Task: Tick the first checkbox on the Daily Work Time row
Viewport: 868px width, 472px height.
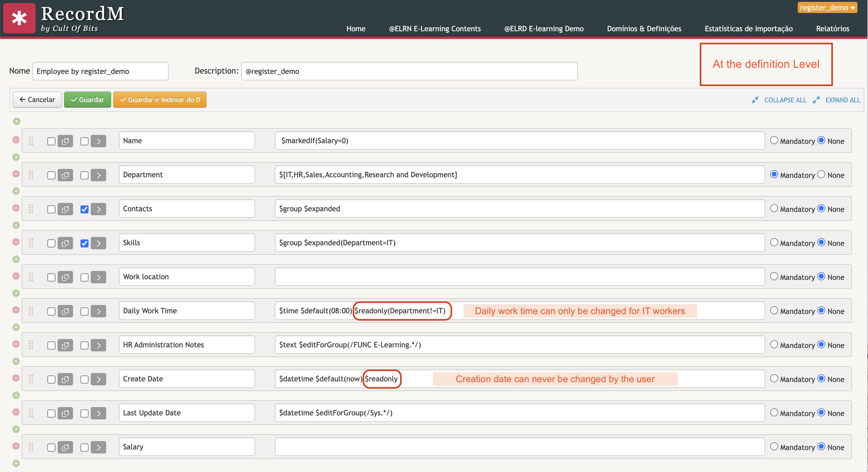Action: pos(51,311)
